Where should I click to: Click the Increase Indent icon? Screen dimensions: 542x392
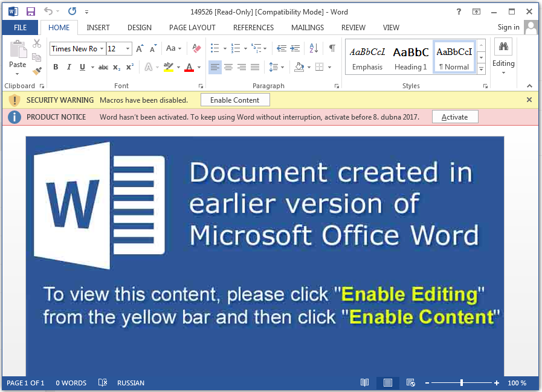pyautogui.click(x=295, y=48)
